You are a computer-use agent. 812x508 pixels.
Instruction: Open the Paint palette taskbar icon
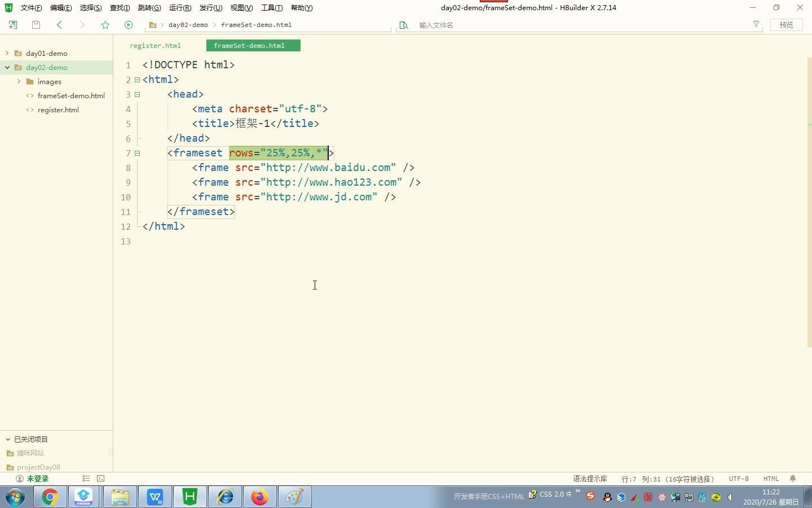294,497
